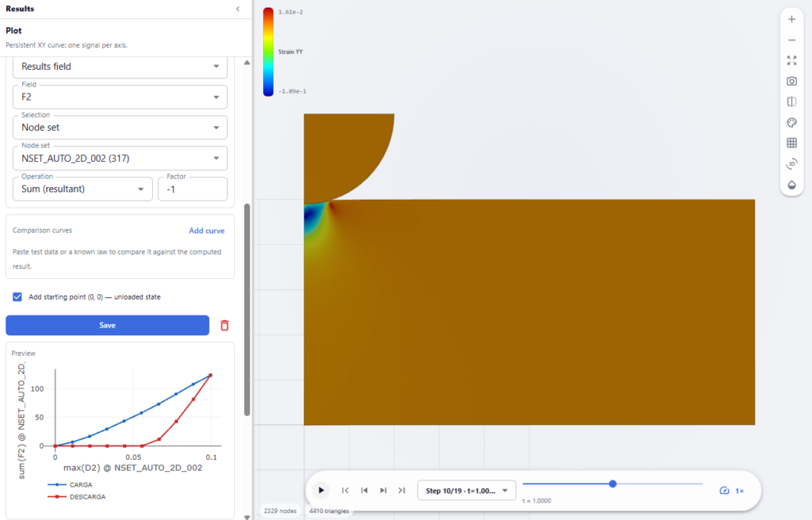The height and width of the screenshot is (520, 812).
Task: Open the Node set NSET_AUTO_2D_002 dropdown
Action: 121,158
